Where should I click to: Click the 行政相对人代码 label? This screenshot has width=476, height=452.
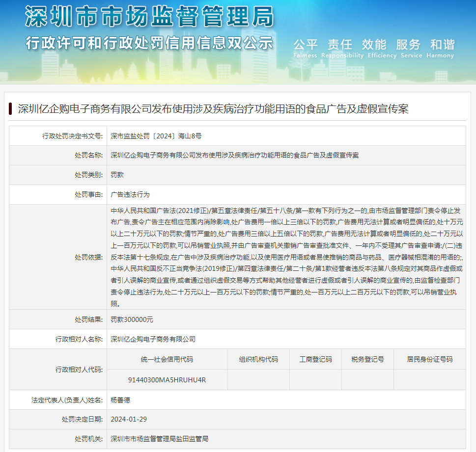pos(79,370)
